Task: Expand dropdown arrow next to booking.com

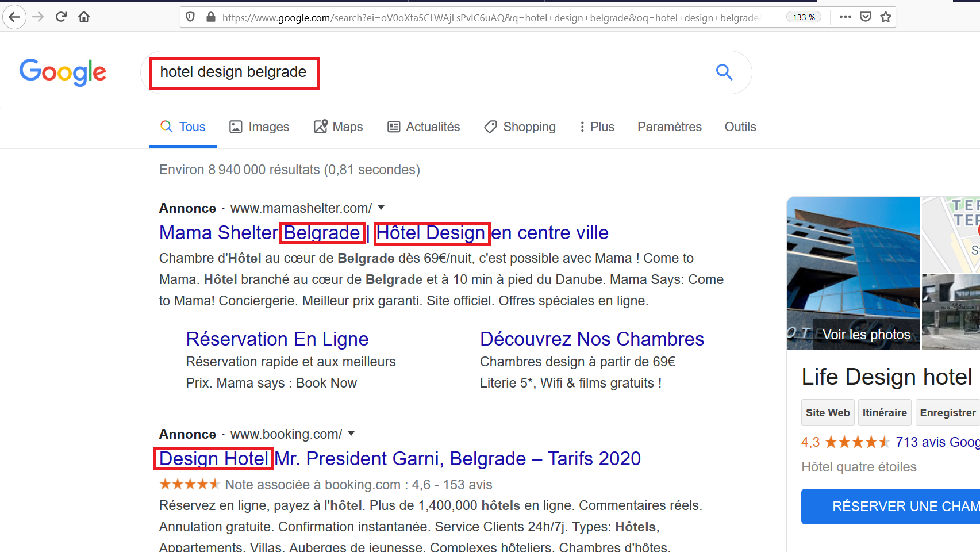Action: click(x=351, y=434)
